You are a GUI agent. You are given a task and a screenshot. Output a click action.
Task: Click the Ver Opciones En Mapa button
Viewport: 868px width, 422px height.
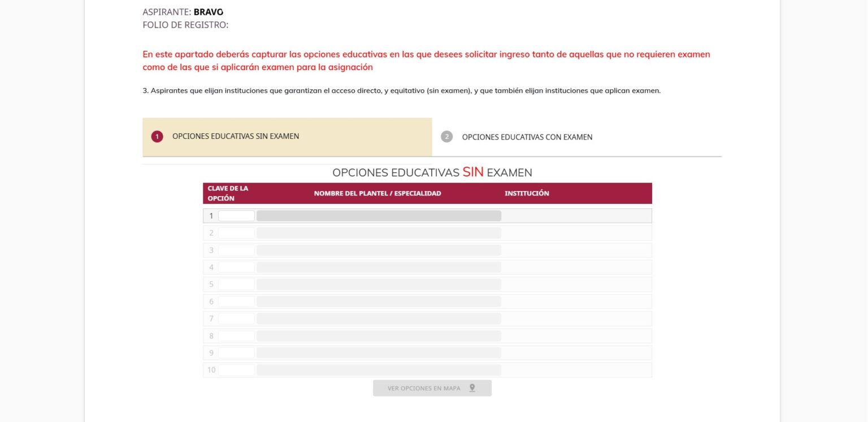coord(432,388)
